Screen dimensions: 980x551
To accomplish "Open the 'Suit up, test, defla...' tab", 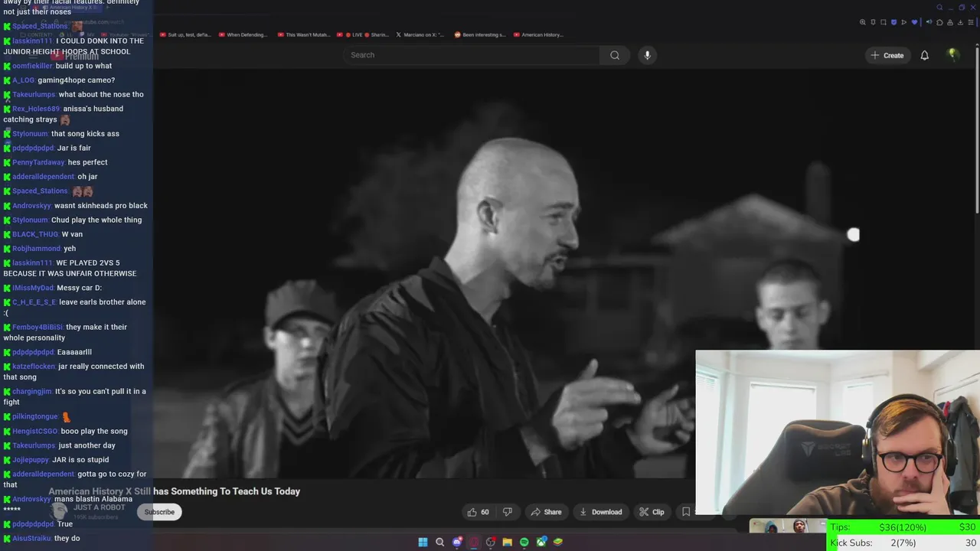I will pyautogui.click(x=185, y=34).
